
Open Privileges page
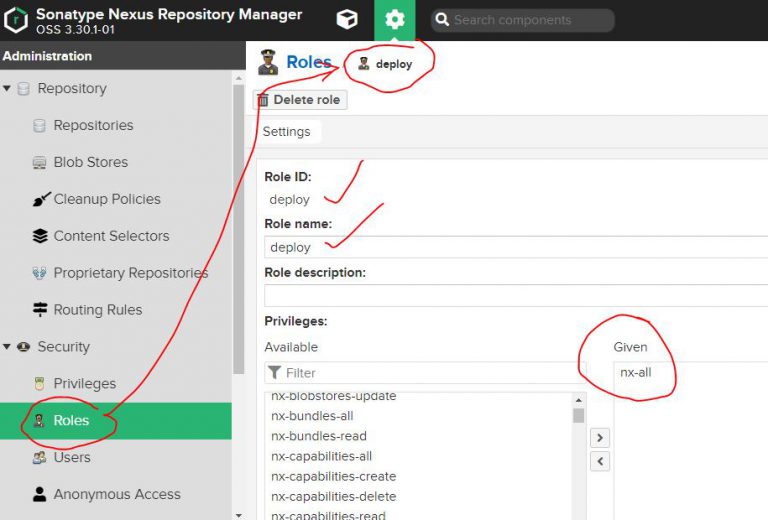click(x=84, y=384)
